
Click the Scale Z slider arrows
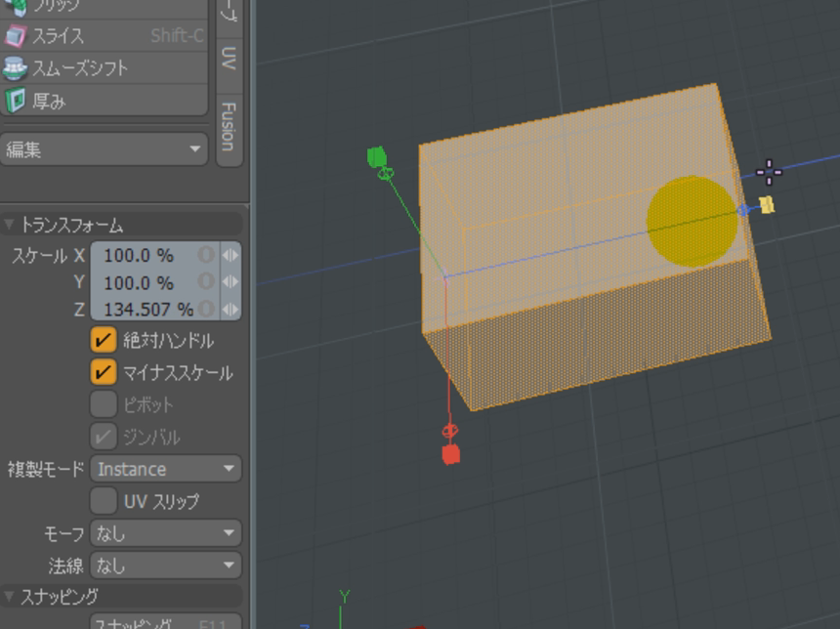coord(230,309)
